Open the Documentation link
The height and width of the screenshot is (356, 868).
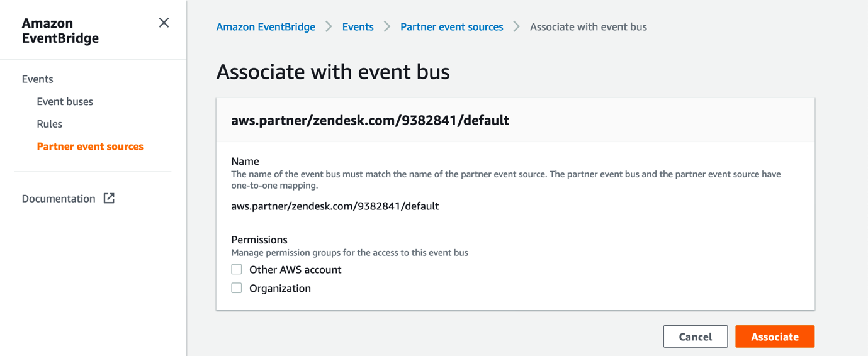tap(59, 199)
